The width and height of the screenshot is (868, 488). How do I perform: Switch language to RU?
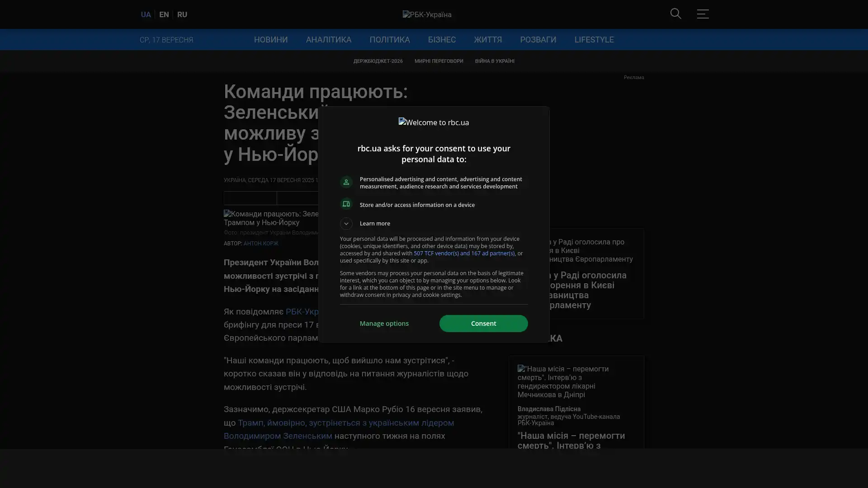pos(182,15)
